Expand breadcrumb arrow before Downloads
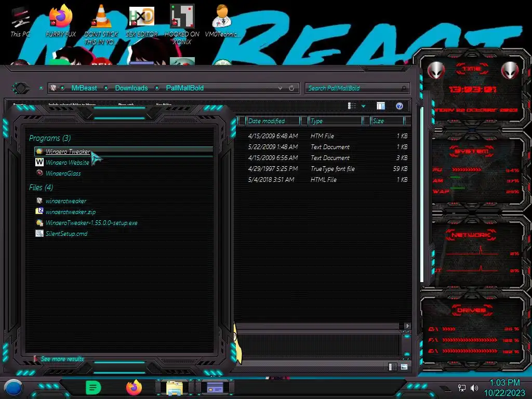Image resolution: width=532 pixels, height=399 pixels. (106, 88)
